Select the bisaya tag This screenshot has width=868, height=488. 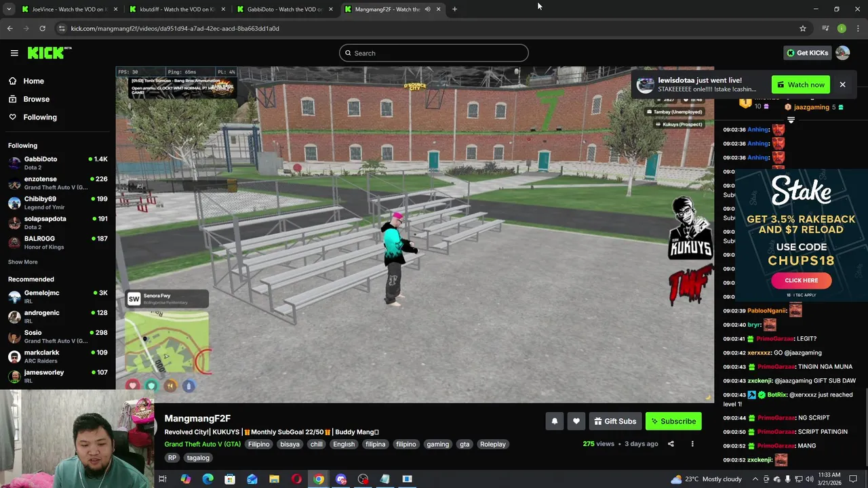[290, 444]
